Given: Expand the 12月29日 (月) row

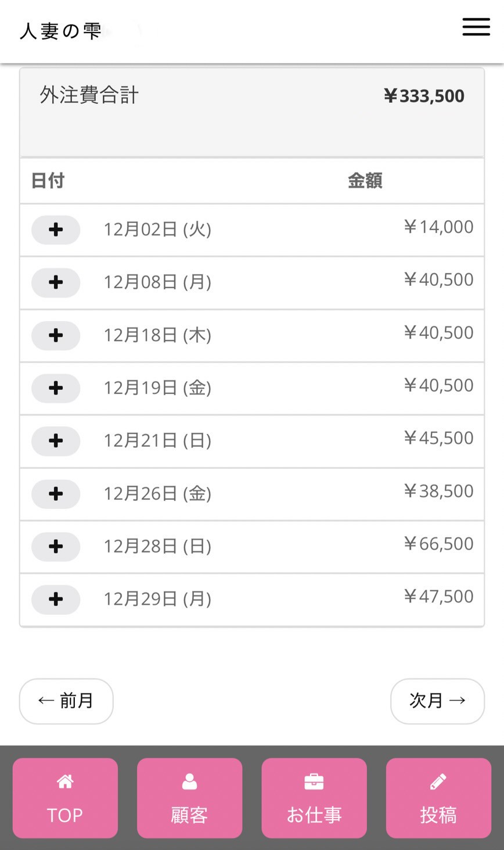Looking at the screenshot, I should pyautogui.click(x=56, y=599).
